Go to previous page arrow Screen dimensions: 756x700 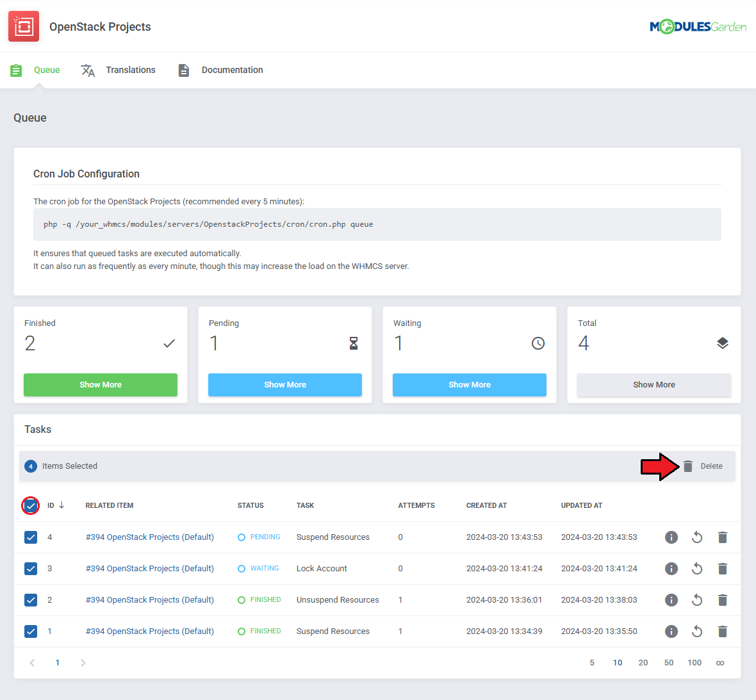(x=32, y=663)
